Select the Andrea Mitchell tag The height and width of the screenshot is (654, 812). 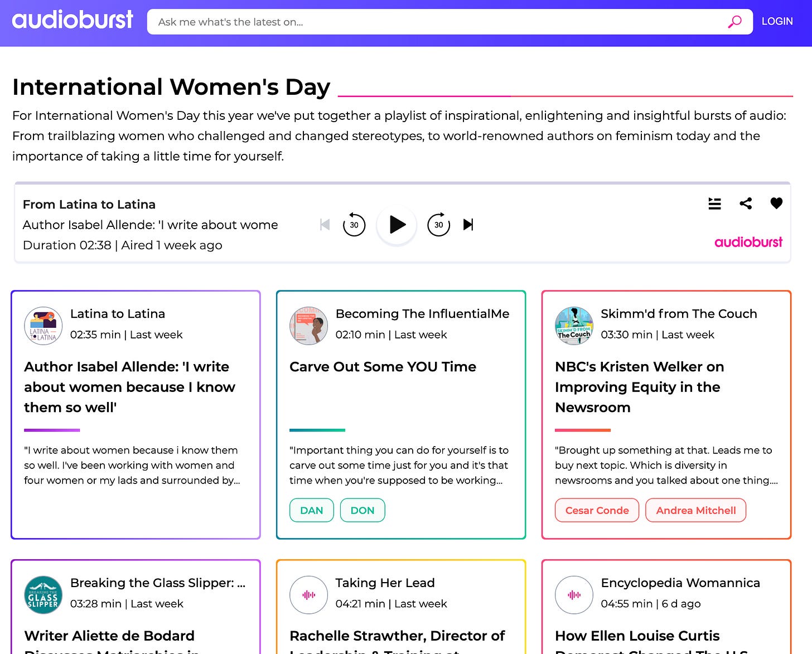pos(695,510)
